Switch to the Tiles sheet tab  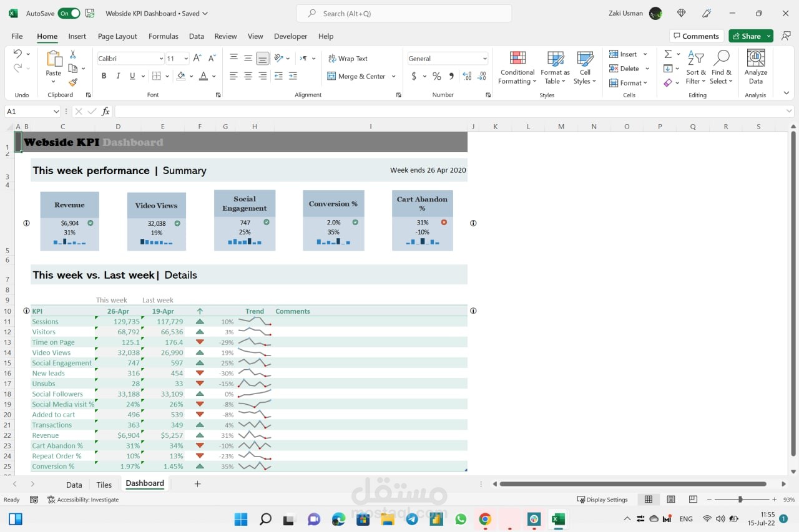104,485
